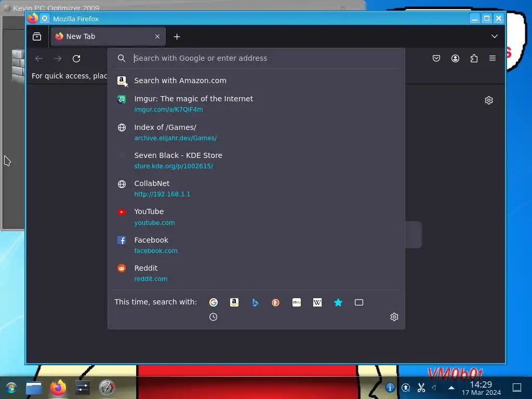Open Seven Black - KDE Store suggestion
532x399 pixels.
(257, 161)
